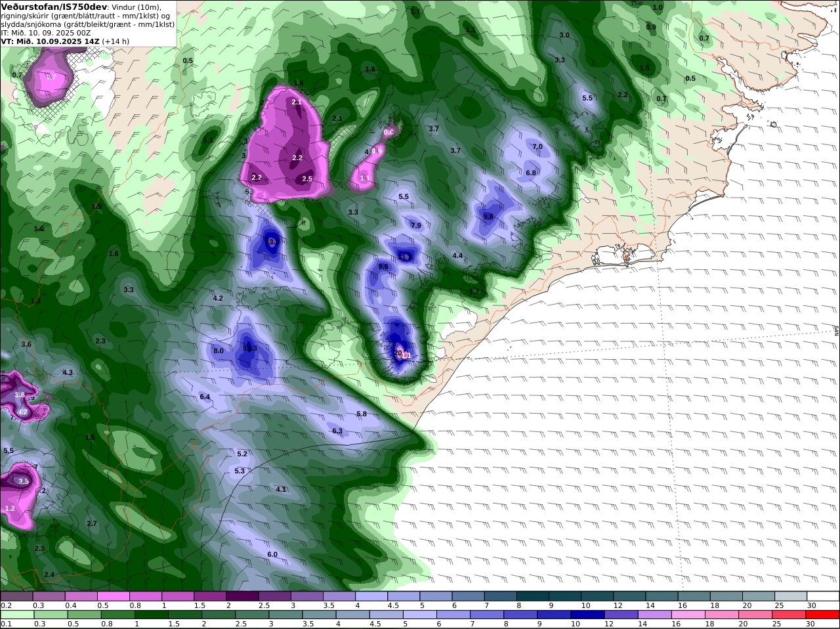Select the 4.1 rainfall value on the map
This screenshot has height=629, width=840.
click(281, 489)
